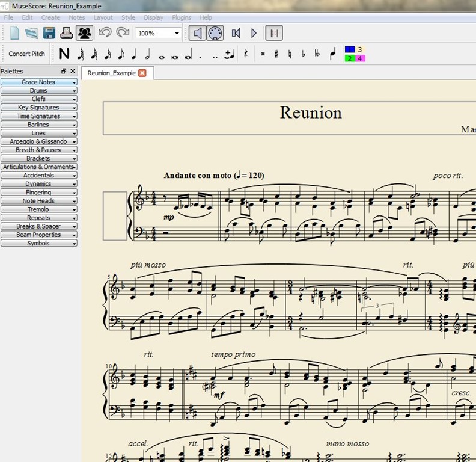The width and height of the screenshot is (476, 462).
Task: Select blue voice 1 color swatch
Action: pyautogui.click(x=350, y=49)
